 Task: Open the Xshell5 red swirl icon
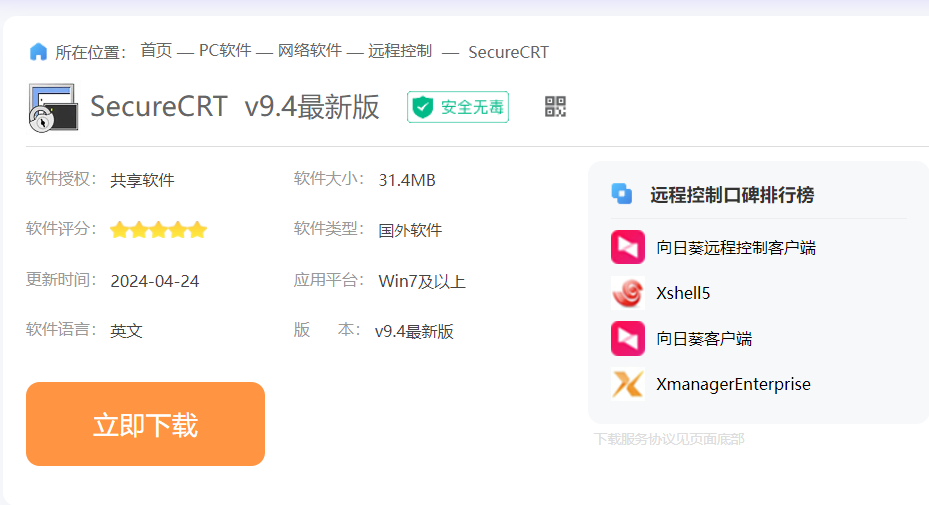click(628, 293)
